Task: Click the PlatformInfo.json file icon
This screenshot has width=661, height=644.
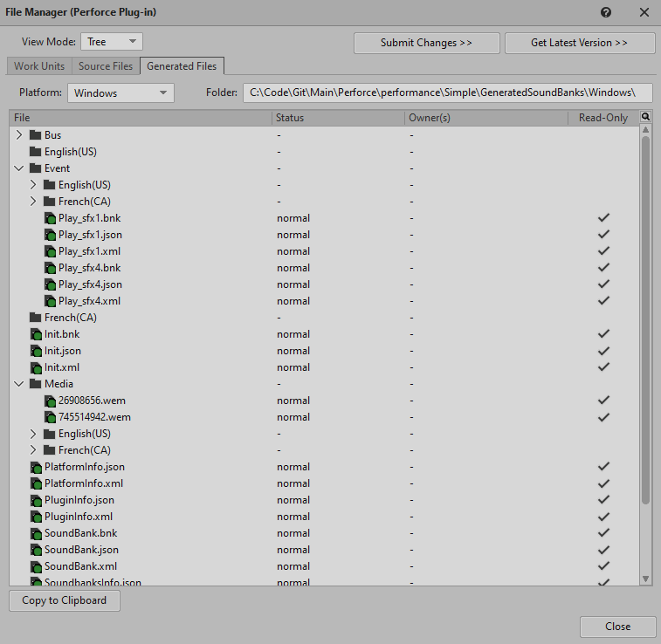Action: click(36, 467)
